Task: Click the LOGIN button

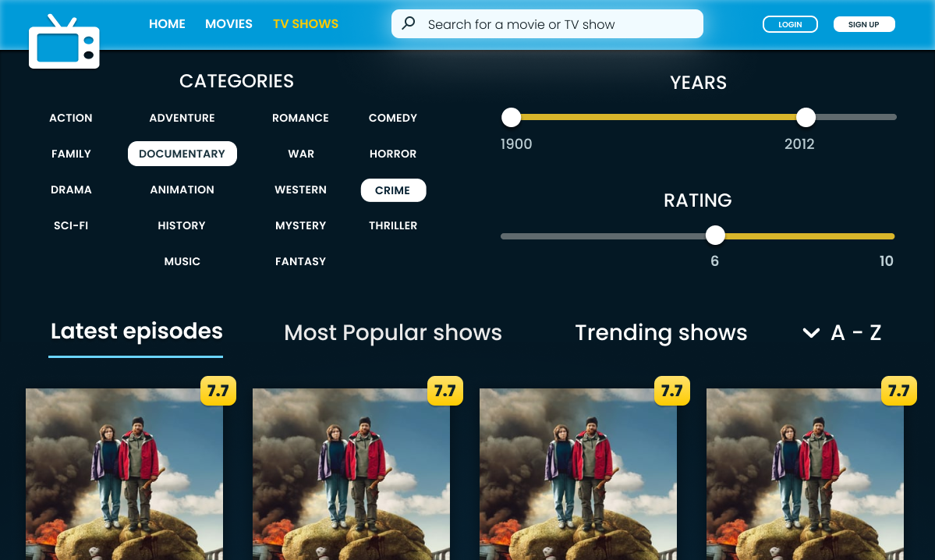Action: 790,23
